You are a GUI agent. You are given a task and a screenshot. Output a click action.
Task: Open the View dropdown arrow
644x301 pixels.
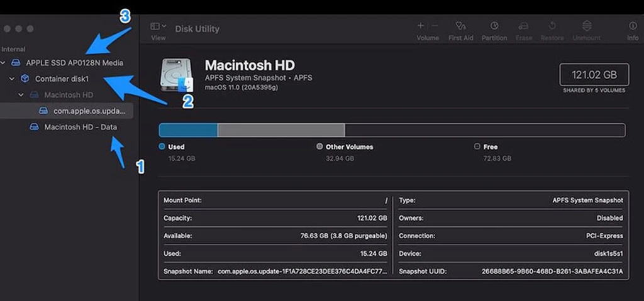coord(164,26)
